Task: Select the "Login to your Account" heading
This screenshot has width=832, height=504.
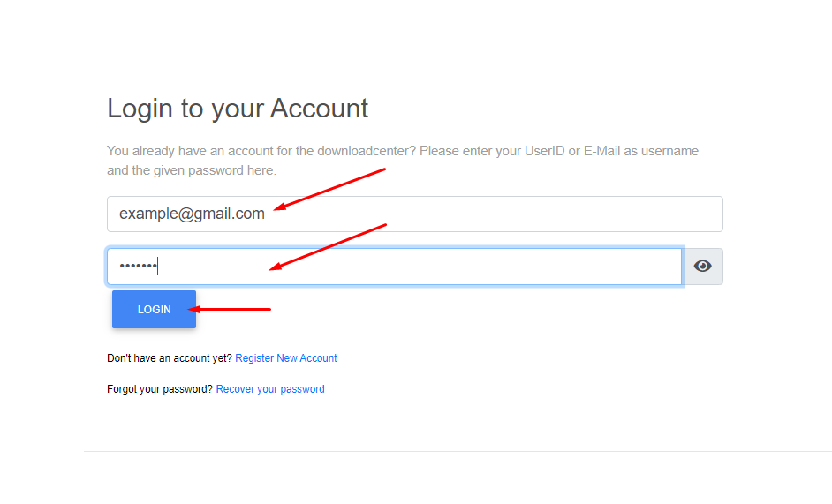Action: (x=238, y=109)
